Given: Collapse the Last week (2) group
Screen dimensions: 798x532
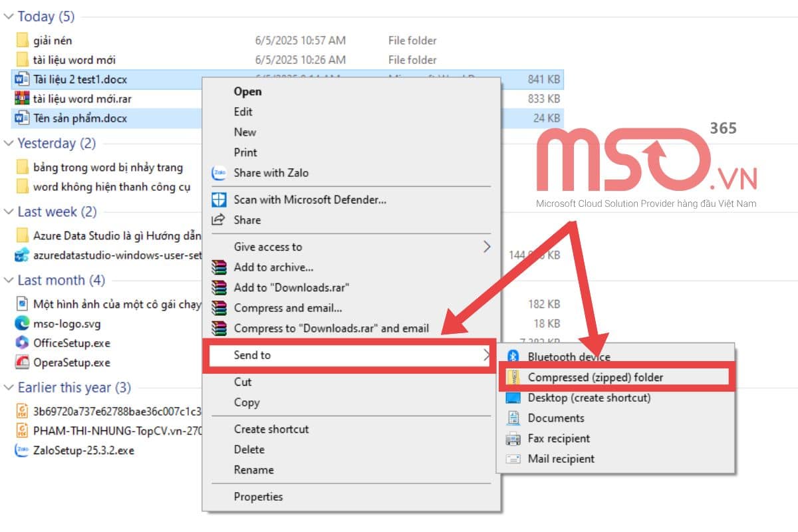Looking at the screenshot, I should pyautogui.click(x=9, y=212).
